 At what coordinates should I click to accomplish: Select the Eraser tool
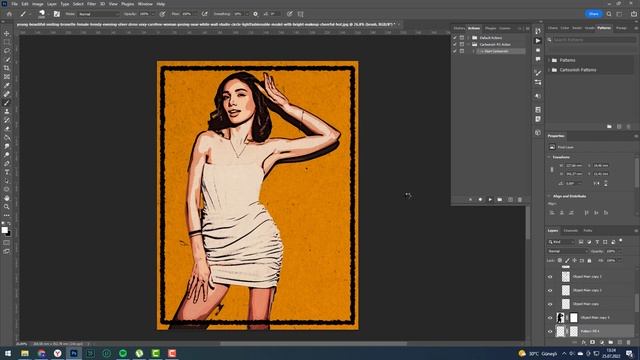point(7,129)
